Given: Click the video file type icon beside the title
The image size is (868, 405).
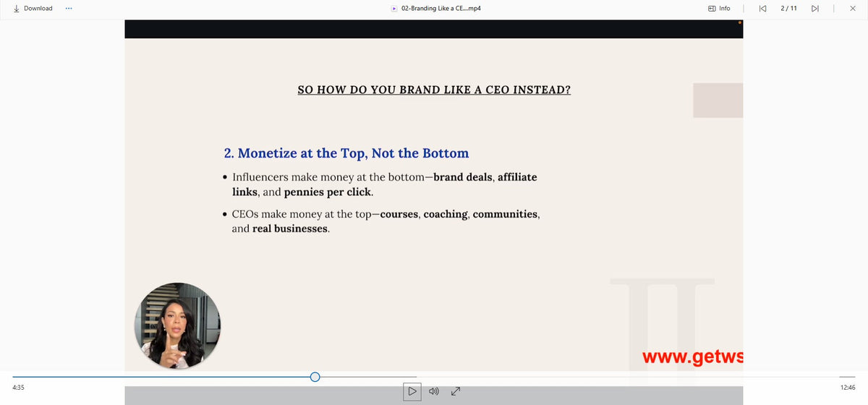Looking at the screenshot, I should [394, 9].
